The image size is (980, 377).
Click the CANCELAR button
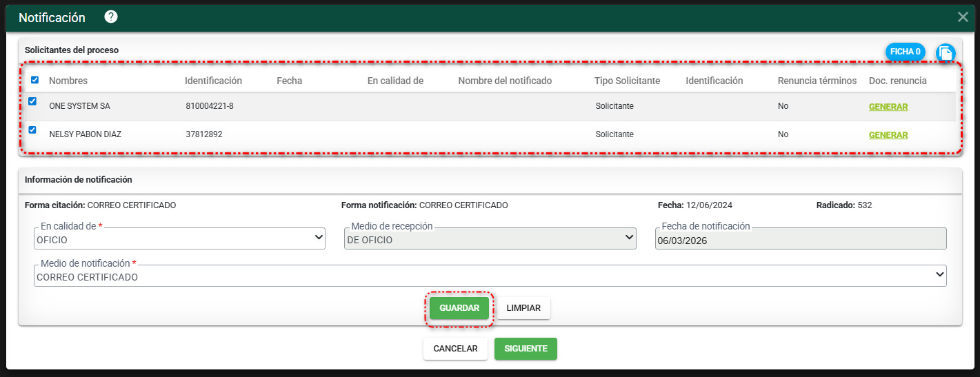(x=455, y=349)
